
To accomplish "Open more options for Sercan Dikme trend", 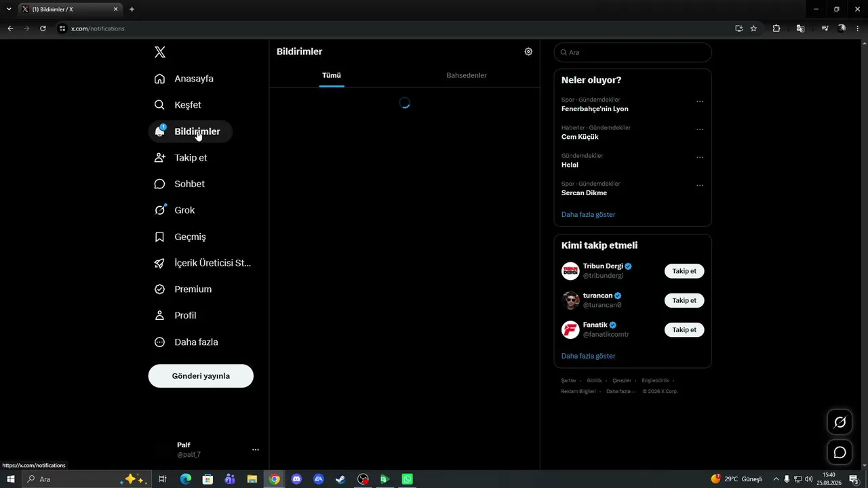I will click(x=700, y=185).
